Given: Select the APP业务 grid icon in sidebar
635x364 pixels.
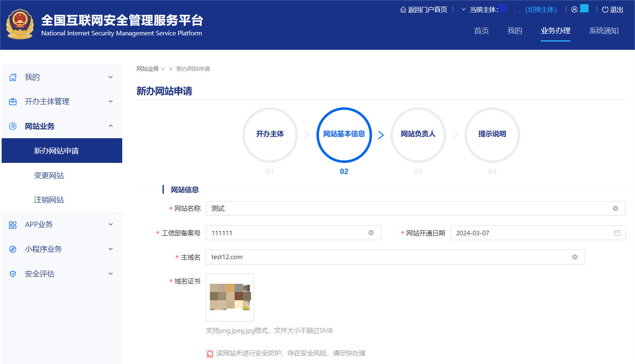Looking at the screenshot, I should pyautogui.click(x=12, y=224).
